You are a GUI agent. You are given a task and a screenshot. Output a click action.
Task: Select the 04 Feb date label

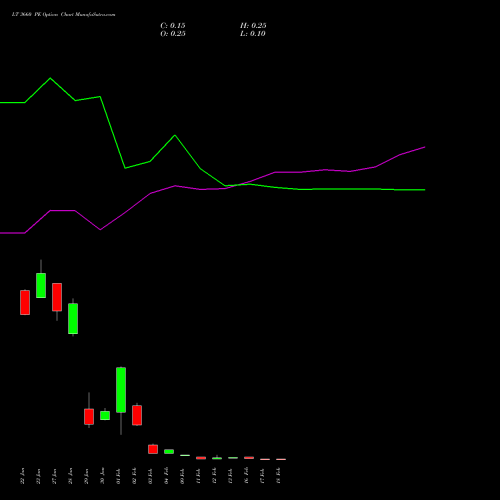[x=166, y=476]
